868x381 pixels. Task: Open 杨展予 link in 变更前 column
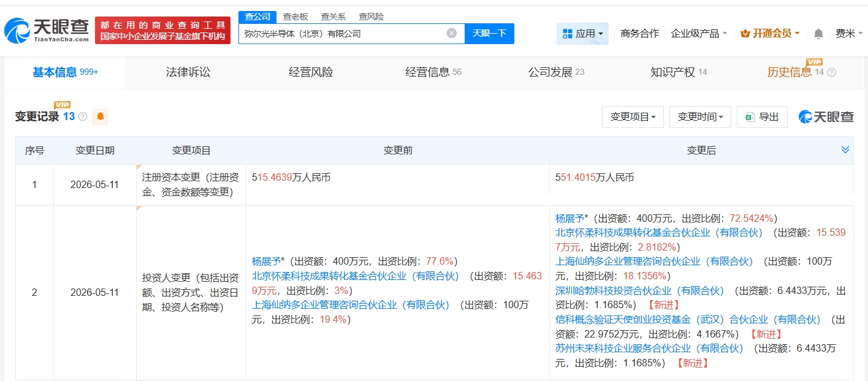click(266, 261)
